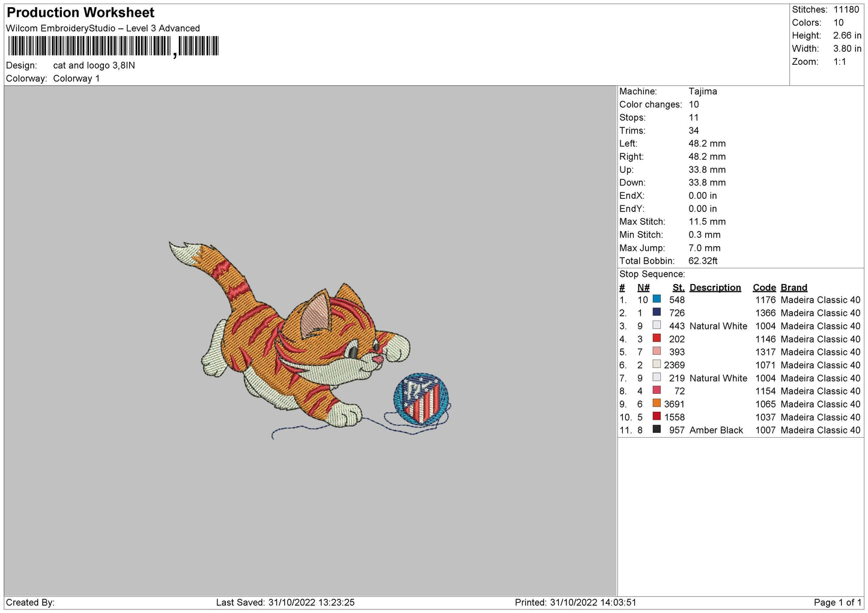The width and height of the screenshot is (868, 613).
Task: Click the crest ball of yarn
Action: (421, 399)
